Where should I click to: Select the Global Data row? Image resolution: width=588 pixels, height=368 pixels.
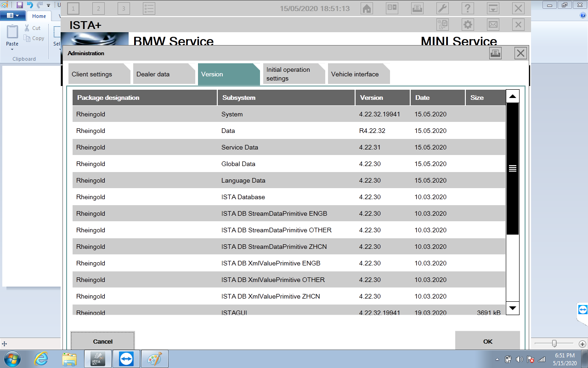click(x=289, y=164)
